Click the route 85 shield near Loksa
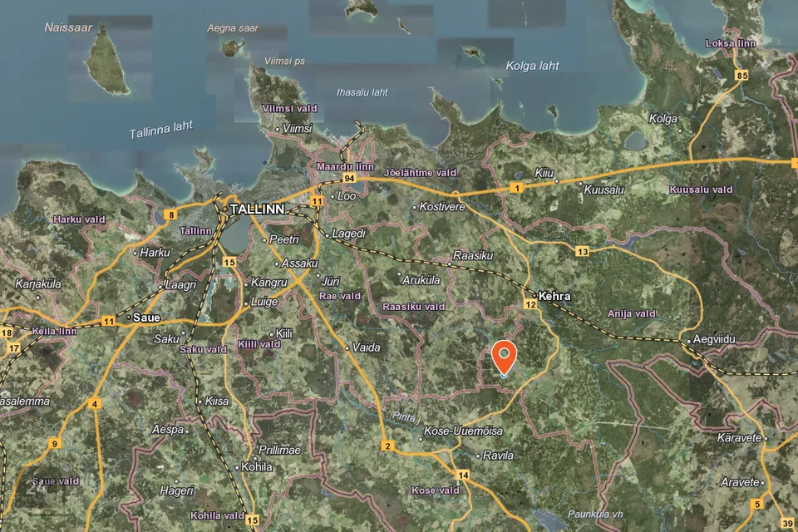The image size is (798, 532). 741,76
